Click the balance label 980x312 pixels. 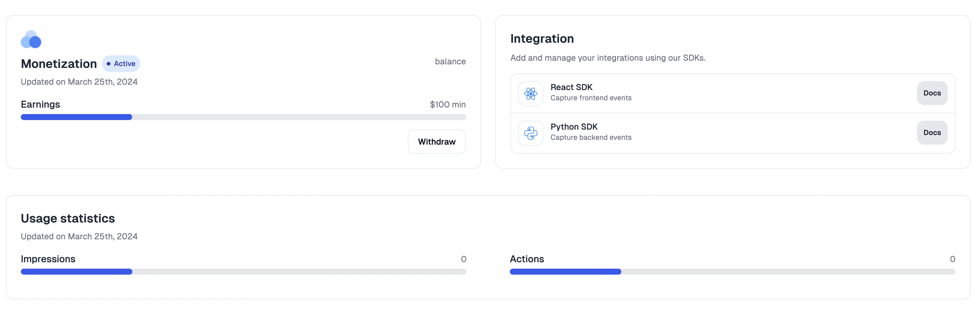coord(450,62)
